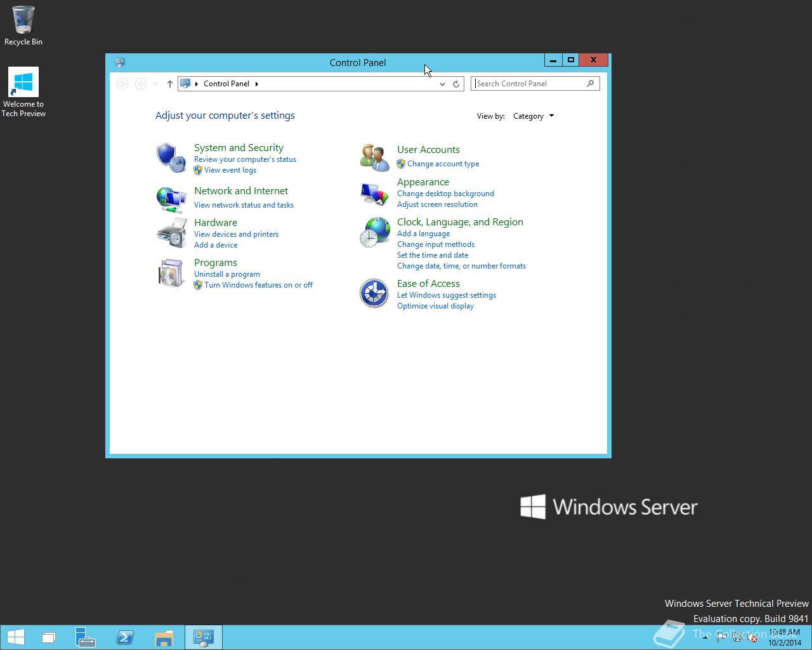The height and width of the screenshot is (650, 812).
Task: Open the Programs category heading
Action: click(x=216, y=263)
